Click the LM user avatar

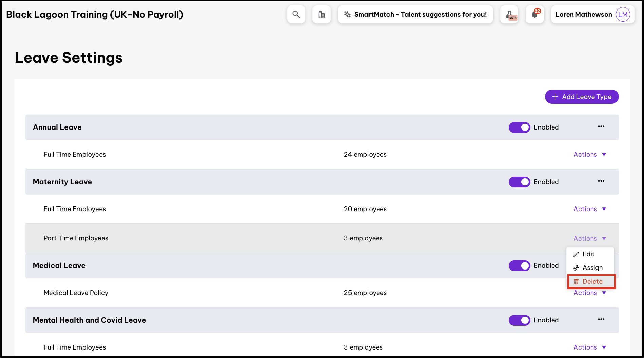coord(623,15)
